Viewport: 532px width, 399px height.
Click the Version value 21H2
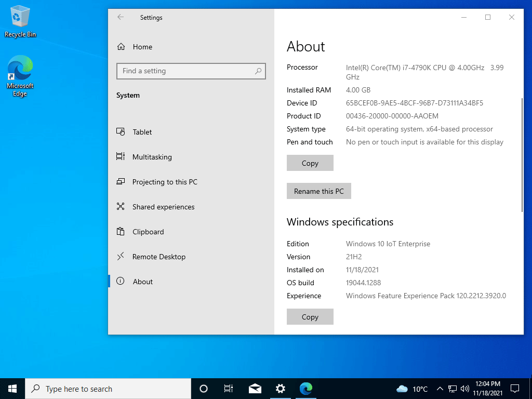tap(353, 257)
